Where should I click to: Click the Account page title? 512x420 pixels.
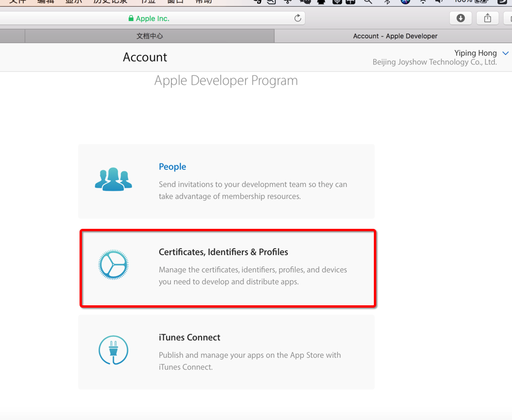pyautogui.click(x=145, y=57)
